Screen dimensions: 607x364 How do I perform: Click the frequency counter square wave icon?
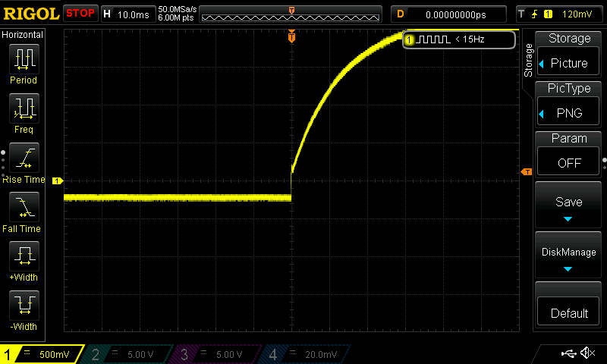(433, 39)
